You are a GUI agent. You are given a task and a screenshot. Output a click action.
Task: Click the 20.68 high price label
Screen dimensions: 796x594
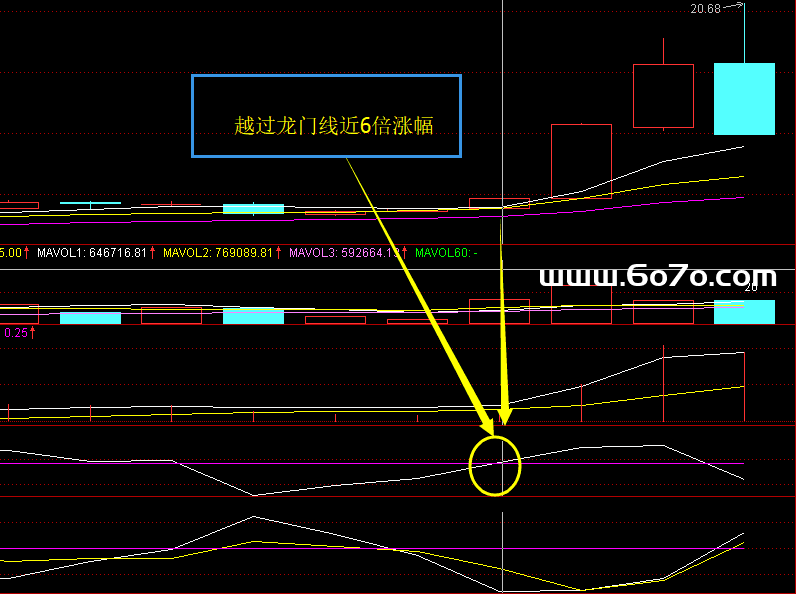(704, 9)
